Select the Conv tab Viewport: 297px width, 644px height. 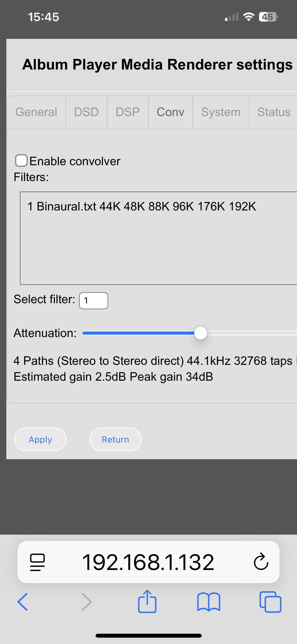tap(171, 112)
